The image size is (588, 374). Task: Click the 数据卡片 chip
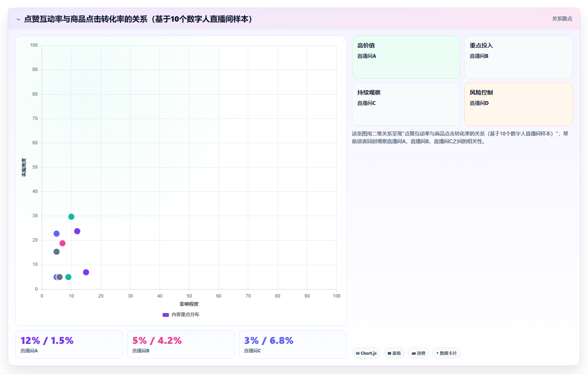click(446, 353)
